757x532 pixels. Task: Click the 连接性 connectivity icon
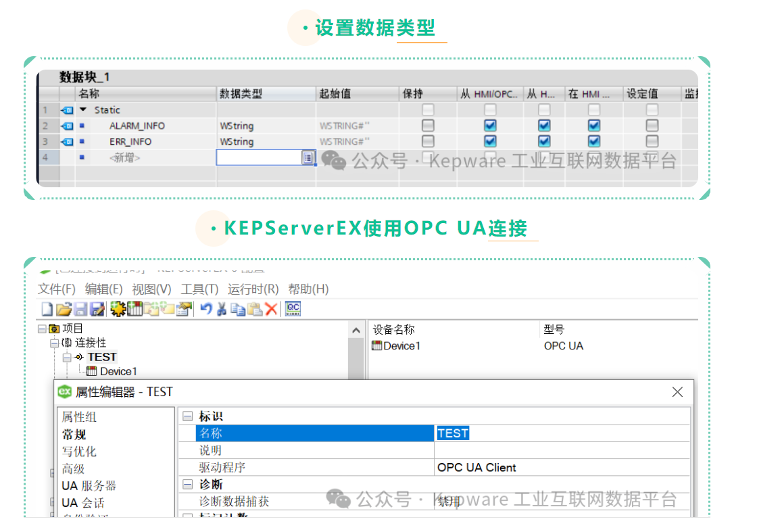coord(67,343)
